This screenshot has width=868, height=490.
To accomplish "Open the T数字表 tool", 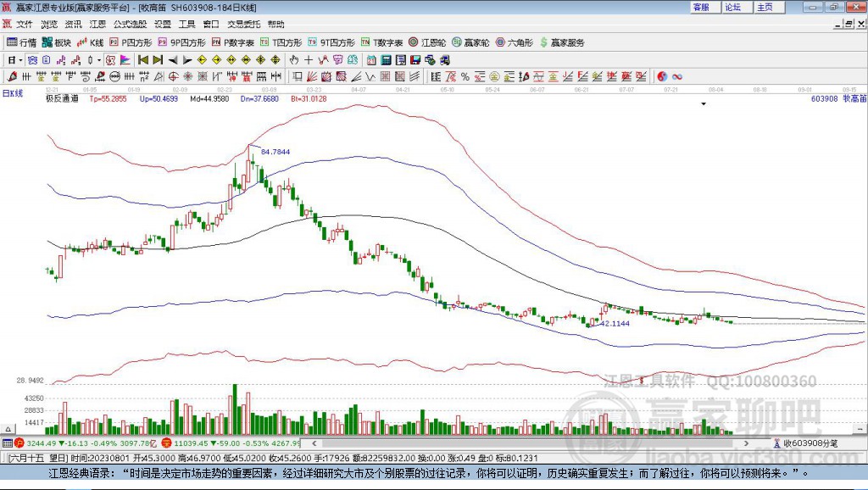I will point(382,42).
